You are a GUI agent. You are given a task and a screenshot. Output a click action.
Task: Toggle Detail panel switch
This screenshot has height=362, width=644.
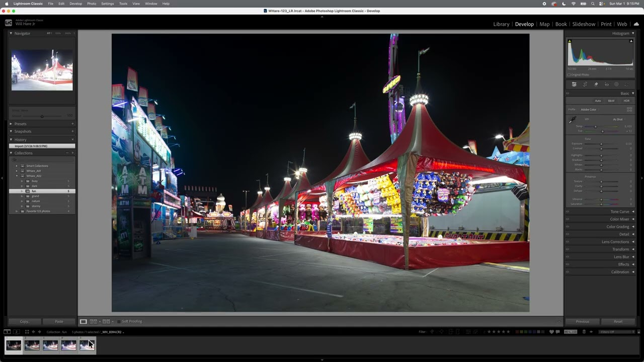(568, 234)
